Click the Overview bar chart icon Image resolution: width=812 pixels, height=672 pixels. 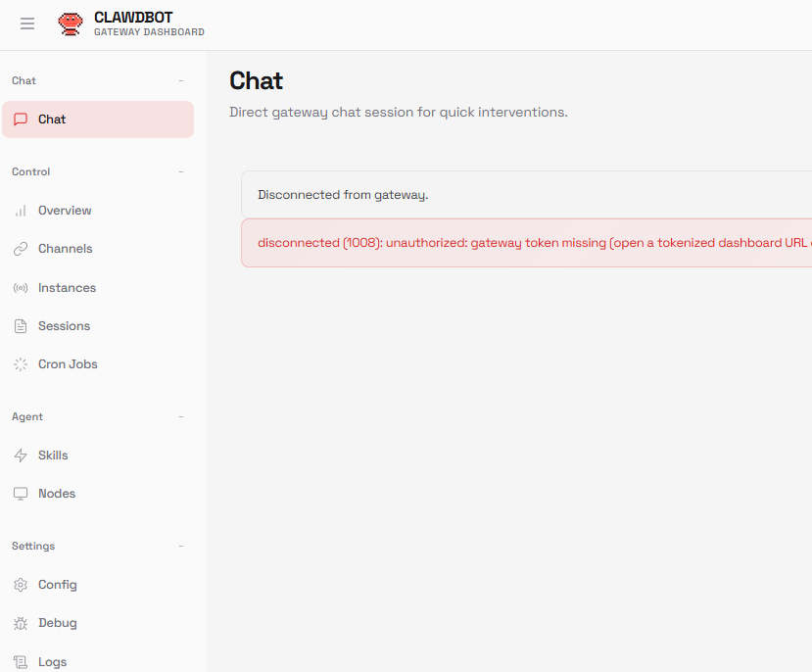point(21,211)
